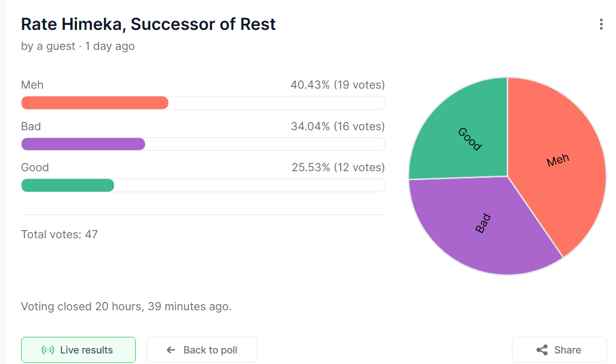Click the Meh option label
Viewport: 616px width, 364px height.
coord(32,85)
